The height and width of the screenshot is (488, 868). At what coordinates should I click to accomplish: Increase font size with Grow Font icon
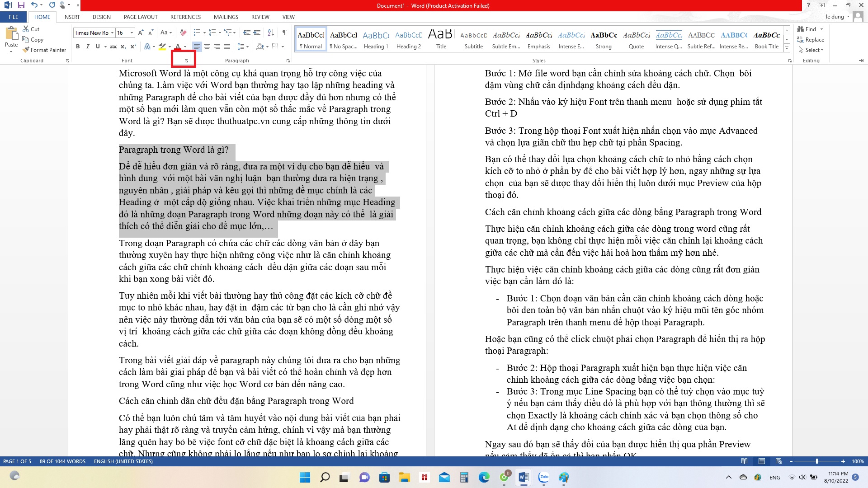(141, 33)
